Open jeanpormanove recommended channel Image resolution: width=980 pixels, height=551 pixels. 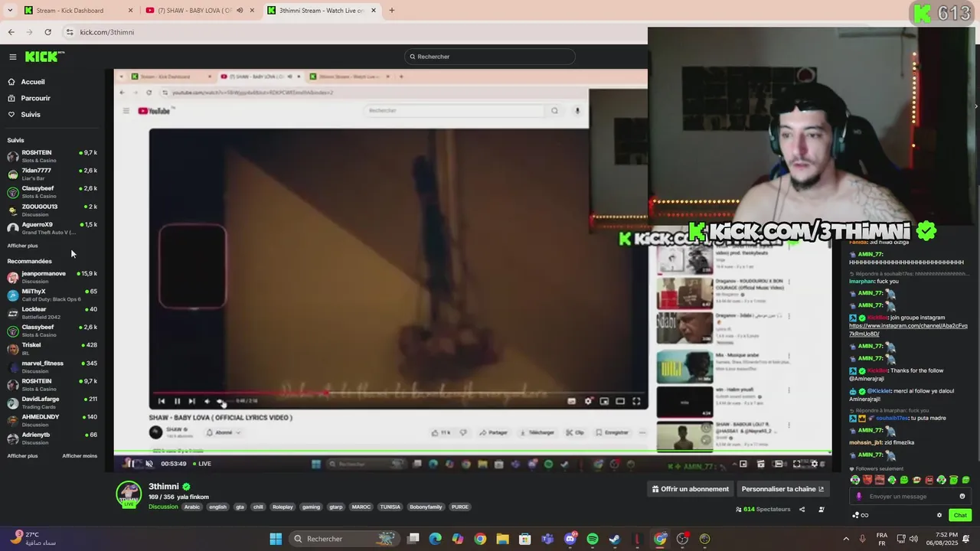[x=52, y=277]
